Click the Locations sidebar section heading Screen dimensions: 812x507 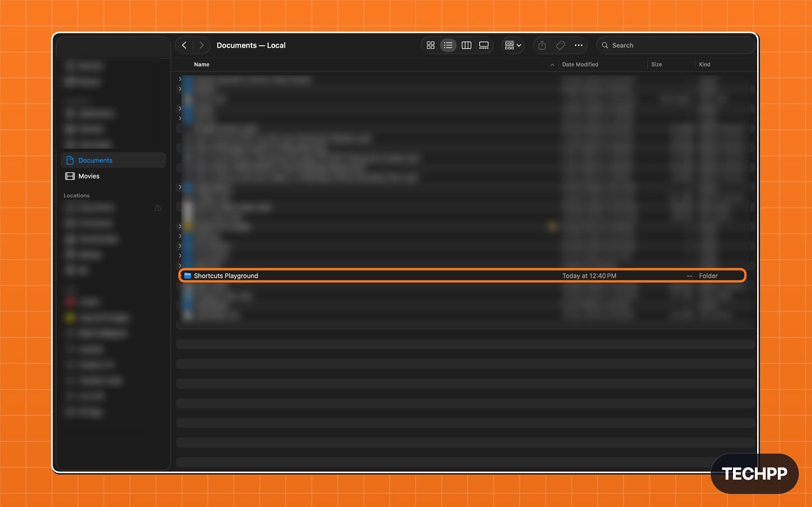coord(77,195)
